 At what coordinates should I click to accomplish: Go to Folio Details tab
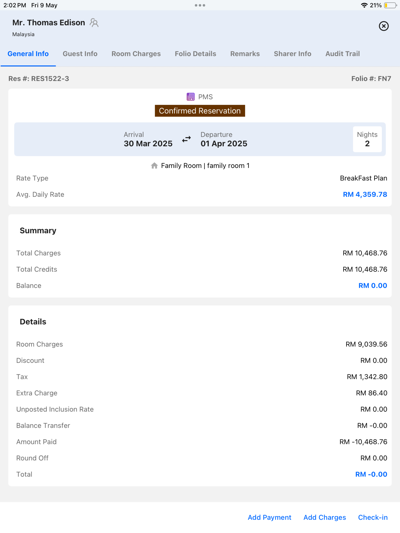click(x=195, y=54)
